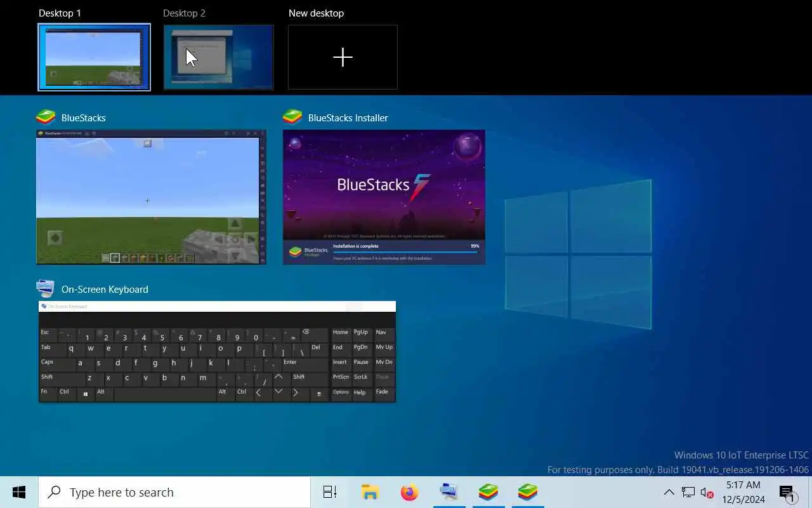
Task: Open the network status tray icon
Action: [x=688, y=492]
